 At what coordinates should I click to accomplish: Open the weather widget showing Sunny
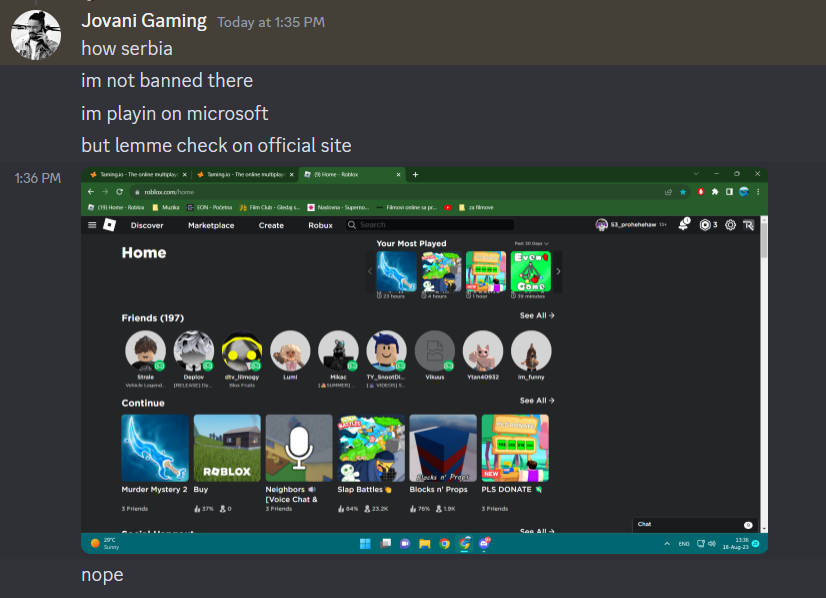click(x=105, y=544)
